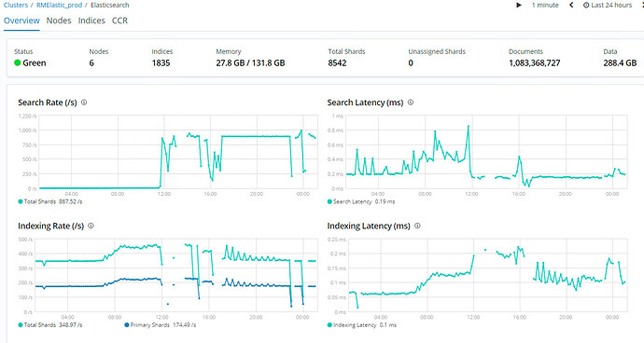
Task: Show info for Indexing Rate chart
Action: click(91, 226)
